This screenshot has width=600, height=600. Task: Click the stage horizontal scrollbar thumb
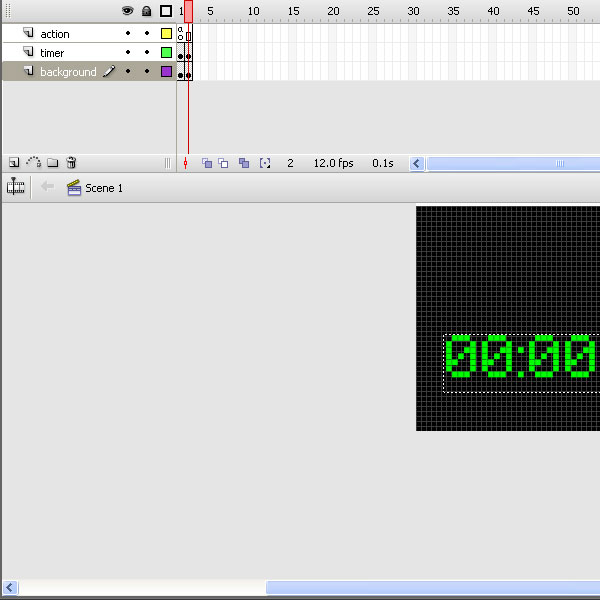pyautogui.click(x=433, y=587)
